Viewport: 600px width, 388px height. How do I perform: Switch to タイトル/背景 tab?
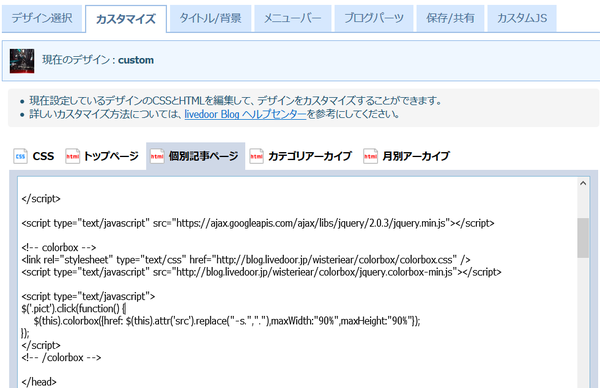[210, 18]
